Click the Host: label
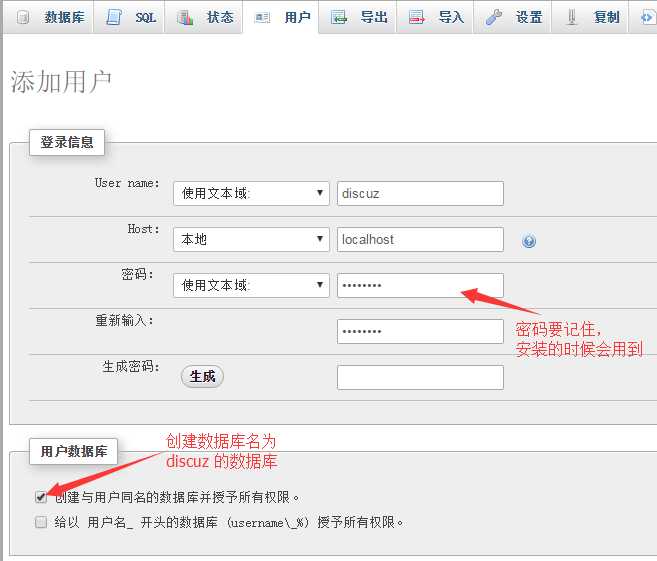The width and height of the screenshot is (657, 561). point(144,229)
